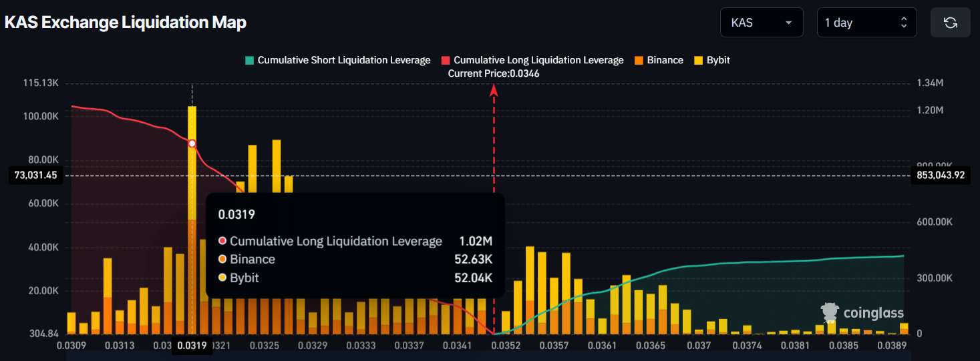Open the KAS coin selector dropdown
The height and width of the screenshot is (361, 980).
coord(761,23)
